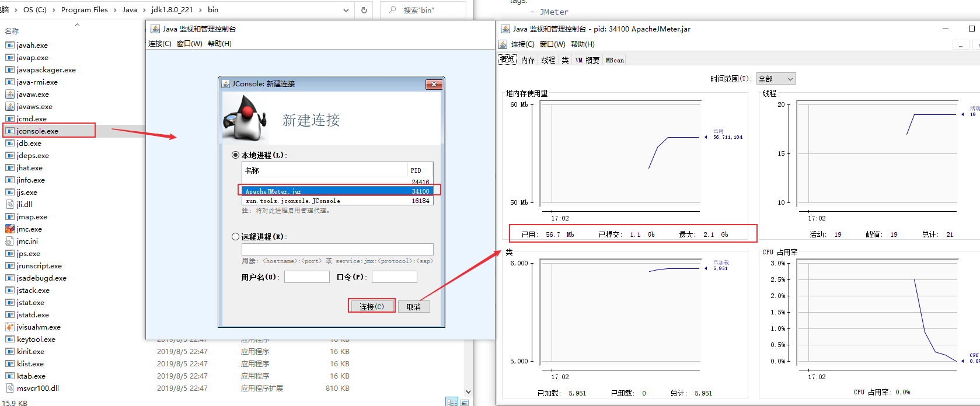
Task: Select the keytool.exe file
Action: 36,339
